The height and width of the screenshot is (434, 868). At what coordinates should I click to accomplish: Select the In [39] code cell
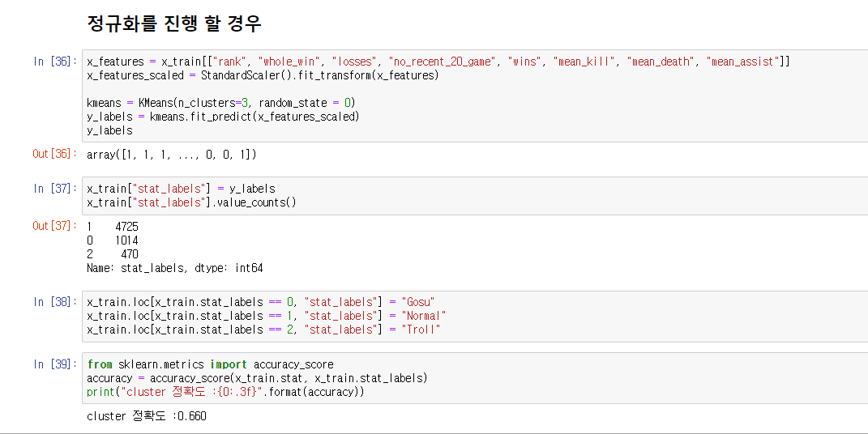pos(475,378)
